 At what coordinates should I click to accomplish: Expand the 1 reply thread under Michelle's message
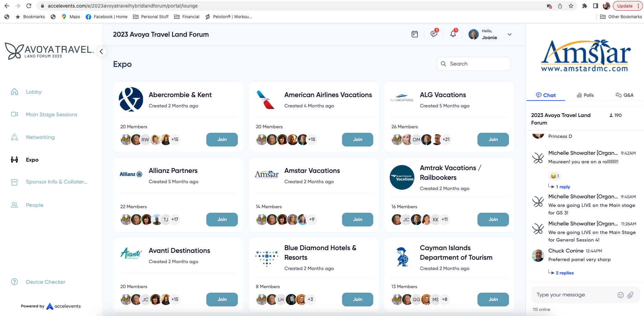pos(563,187)
